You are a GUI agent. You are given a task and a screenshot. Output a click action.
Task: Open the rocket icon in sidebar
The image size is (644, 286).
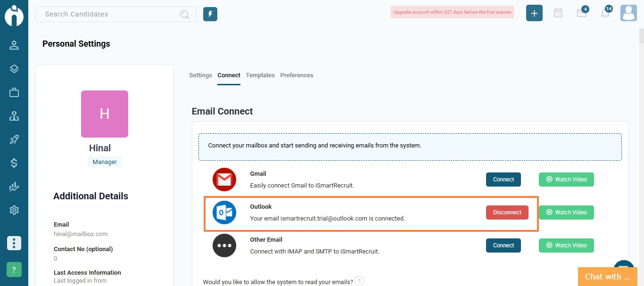pos(14,139)
